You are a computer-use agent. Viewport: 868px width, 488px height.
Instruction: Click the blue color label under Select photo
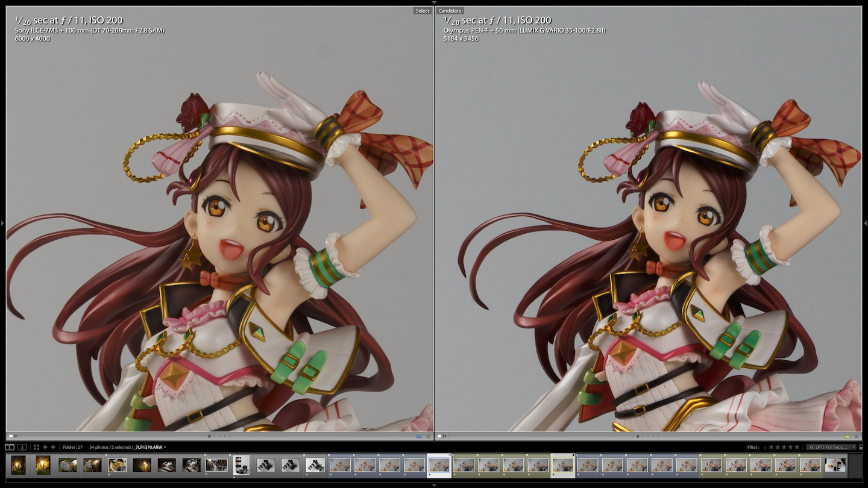click(418, 436)
